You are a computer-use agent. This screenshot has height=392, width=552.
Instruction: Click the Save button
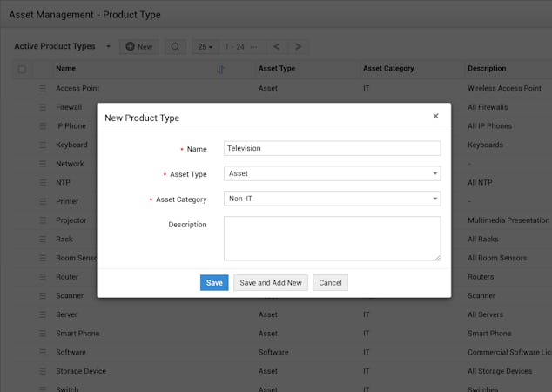(x=214, y=282)
